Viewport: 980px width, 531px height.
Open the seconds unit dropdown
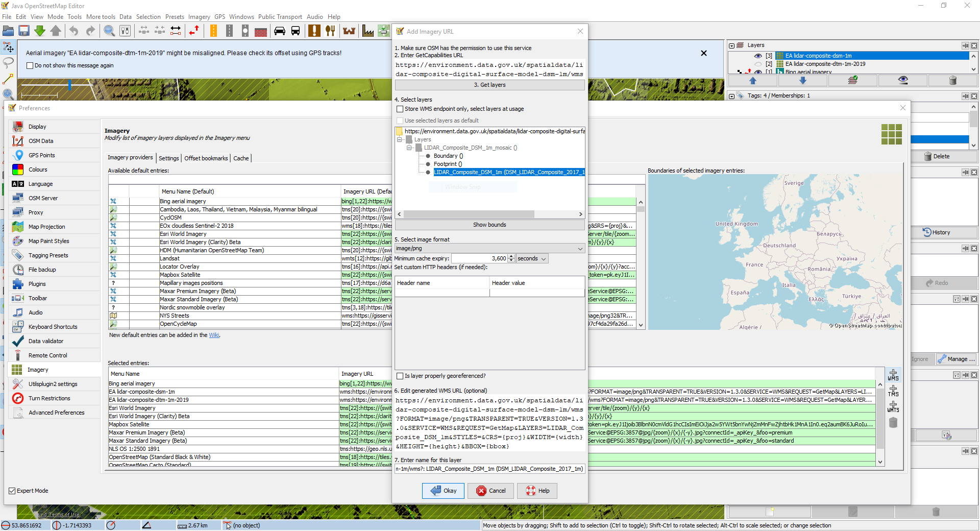532,259
